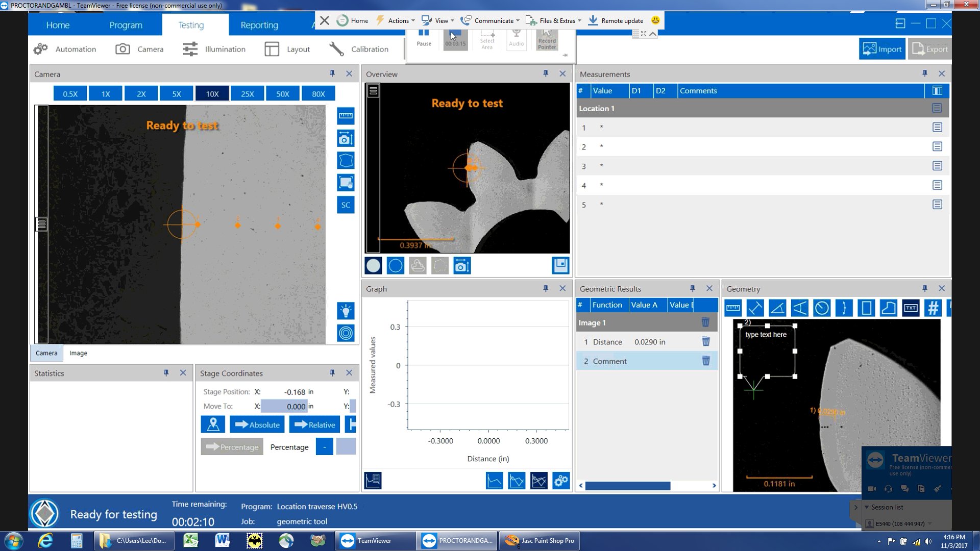Select the ruler measure tool beside camera view
The height and width of the screenshot is (551, 980).
pos(346,116)
